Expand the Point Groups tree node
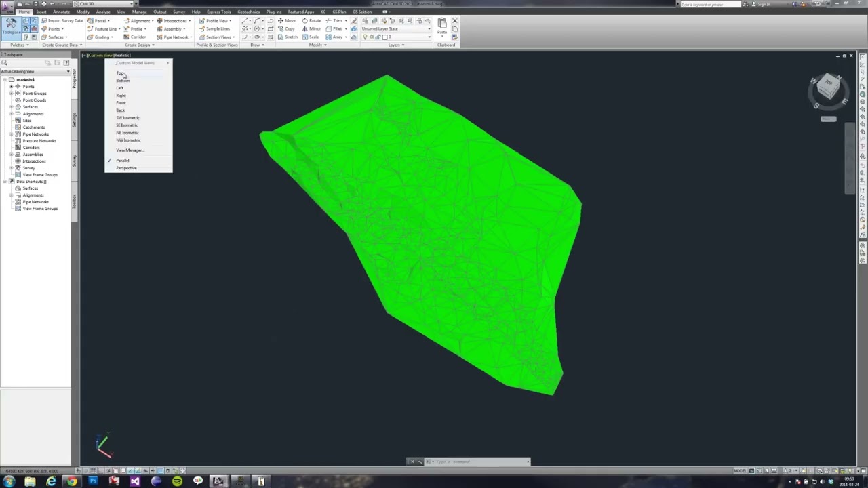868x488 pixels. pyautogui.click(x=10, y=94)
